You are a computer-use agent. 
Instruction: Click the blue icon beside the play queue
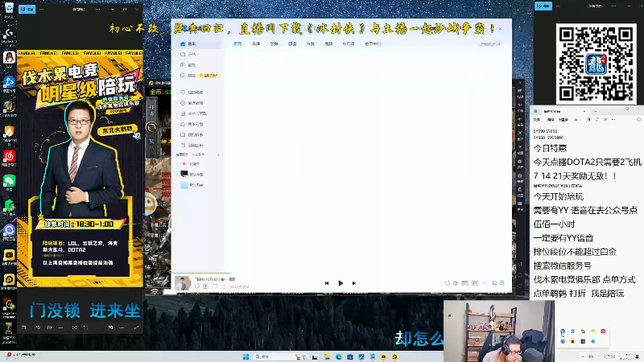click(x=494, y=283)
